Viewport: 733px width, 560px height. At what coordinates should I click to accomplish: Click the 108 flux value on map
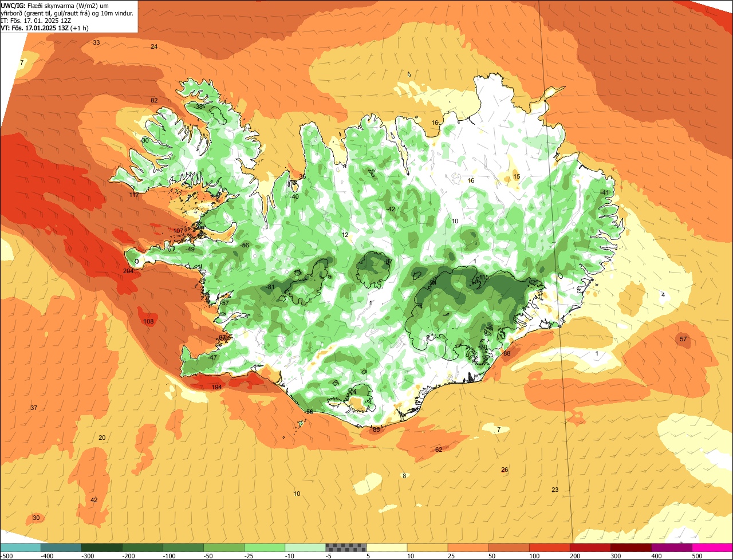point(148,322)
